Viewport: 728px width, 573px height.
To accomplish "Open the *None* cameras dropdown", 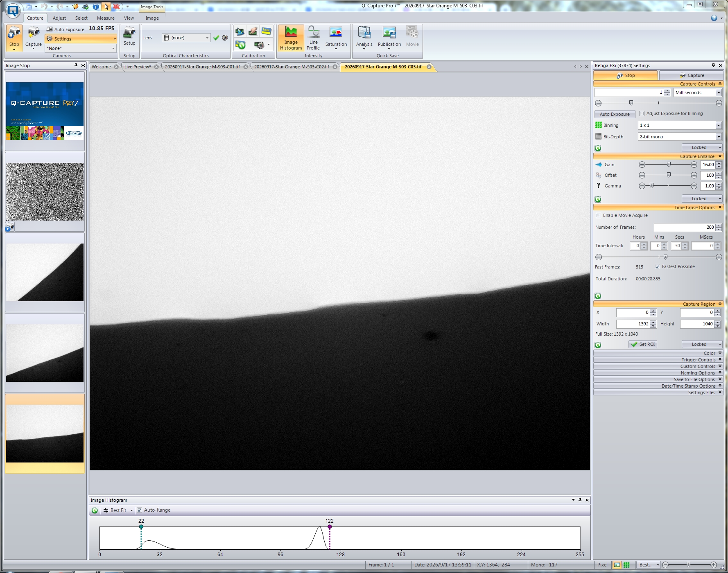I will (x=81, y=48).
